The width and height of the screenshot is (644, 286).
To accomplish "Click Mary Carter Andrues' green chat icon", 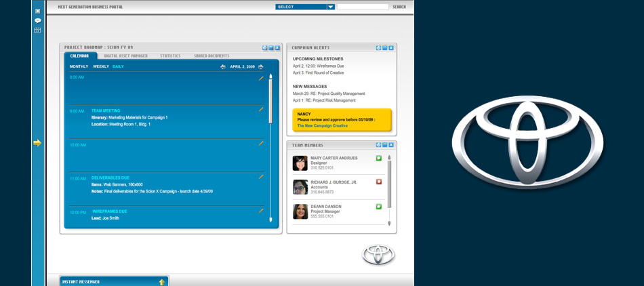I will (x=379, y=158).
